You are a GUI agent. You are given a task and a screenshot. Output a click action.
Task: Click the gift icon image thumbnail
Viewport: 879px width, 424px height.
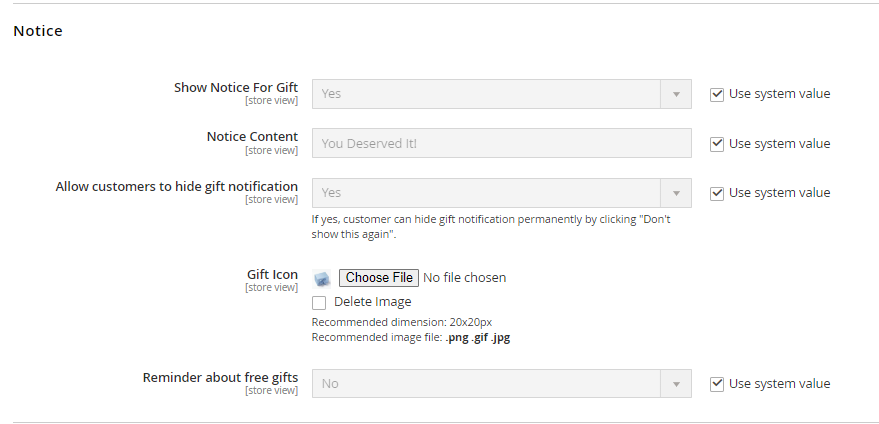coord(321,279)
